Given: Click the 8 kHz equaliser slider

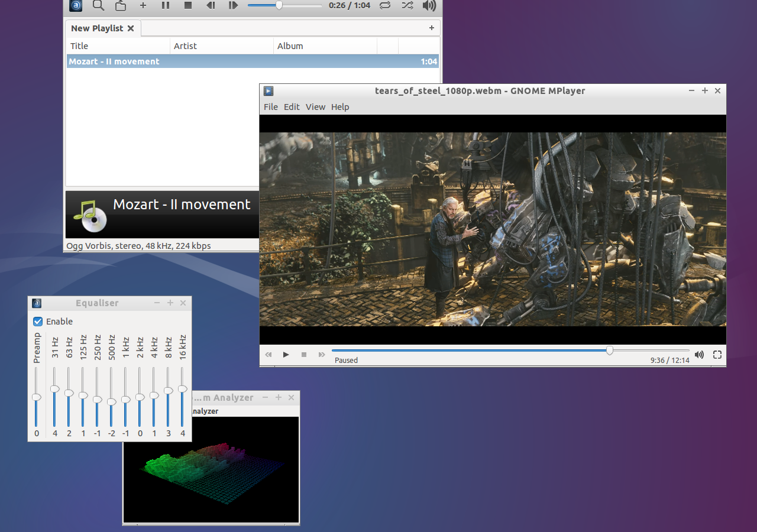Looking at the screenshot, I should click(x=168, y=397).
